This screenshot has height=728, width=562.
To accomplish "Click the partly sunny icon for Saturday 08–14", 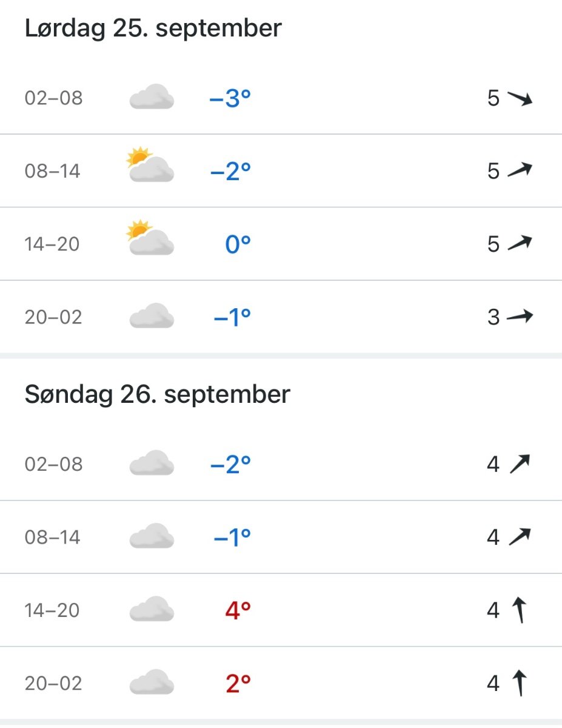I will [x=150, y=166].
